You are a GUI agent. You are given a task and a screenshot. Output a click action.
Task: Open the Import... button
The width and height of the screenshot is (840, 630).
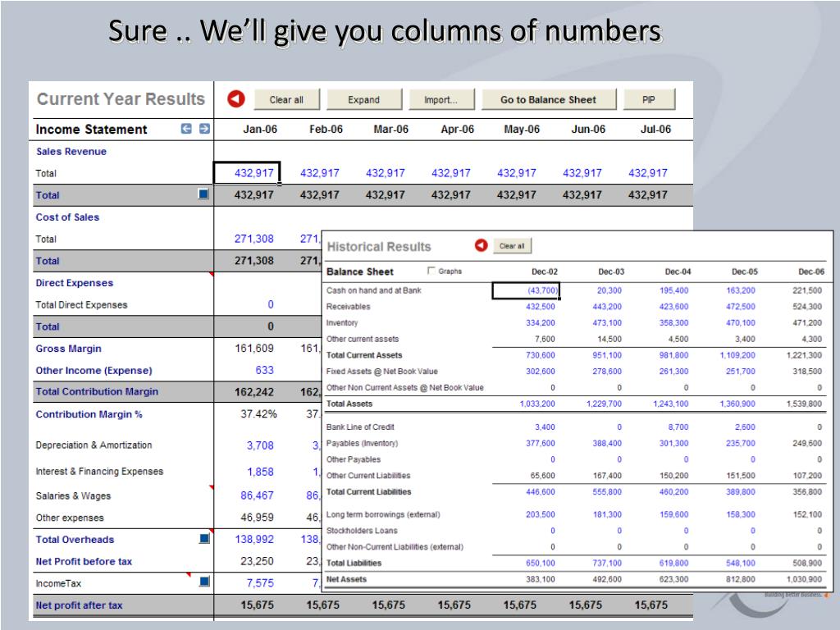[441, 99]
